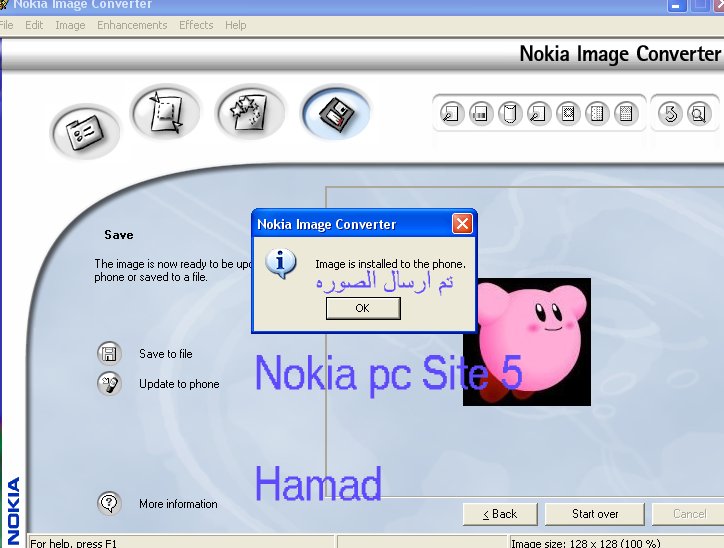
Task: Open the File menu
Action: pyautogui.click(x=6, y=25)
